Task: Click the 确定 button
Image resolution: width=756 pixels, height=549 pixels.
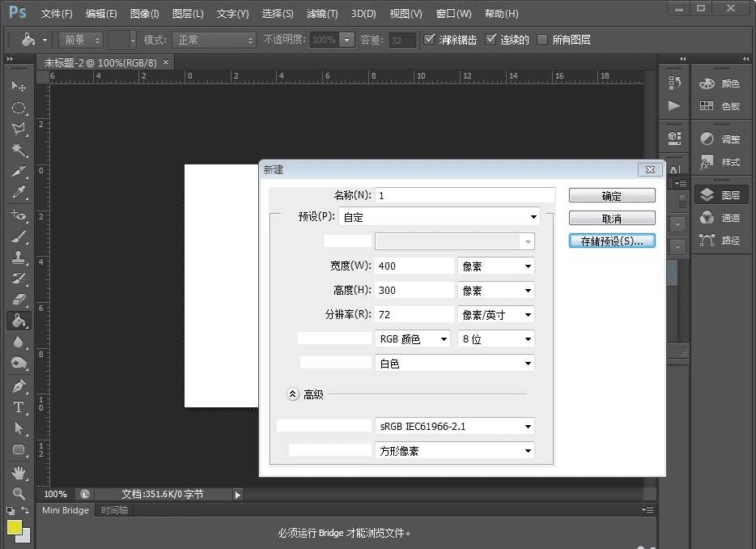Action: (x=612, y=196)
